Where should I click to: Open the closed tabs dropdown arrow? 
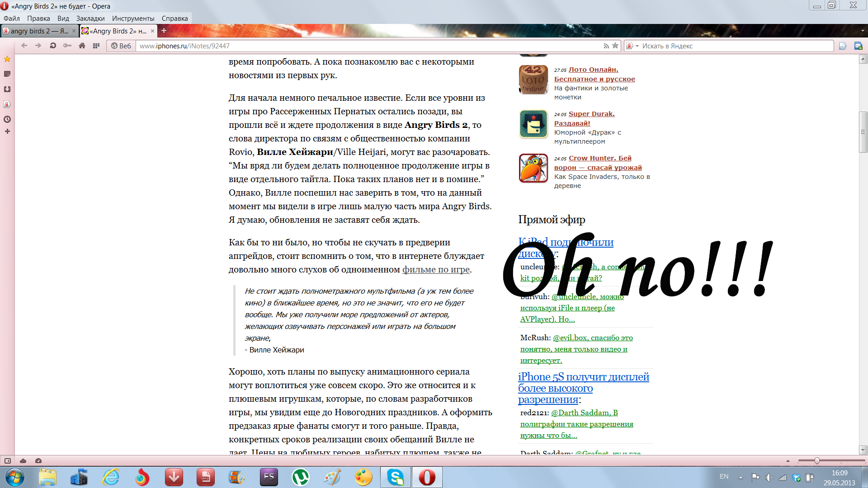coord(863,31)
